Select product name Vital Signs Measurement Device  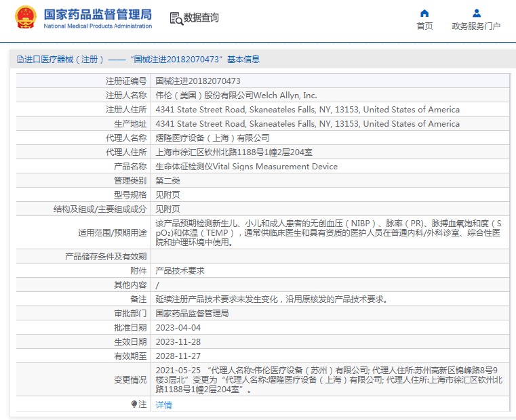tap(247, 167)
